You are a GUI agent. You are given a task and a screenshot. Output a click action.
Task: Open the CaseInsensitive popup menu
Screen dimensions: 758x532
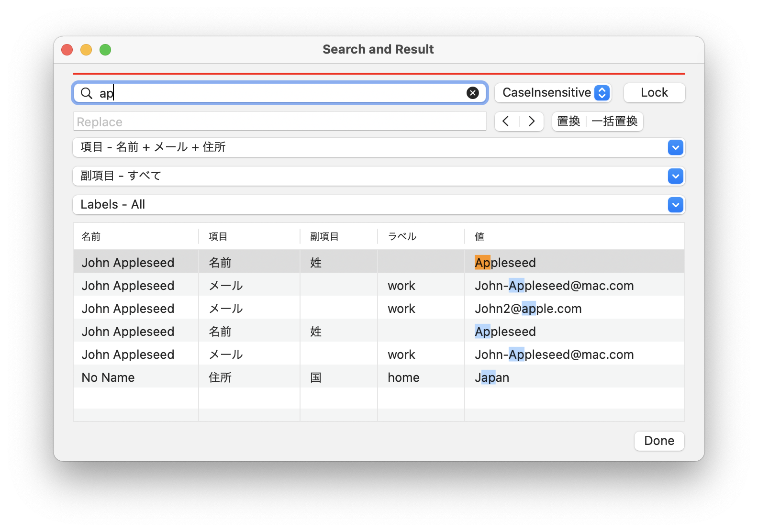(x=553, y=93)
